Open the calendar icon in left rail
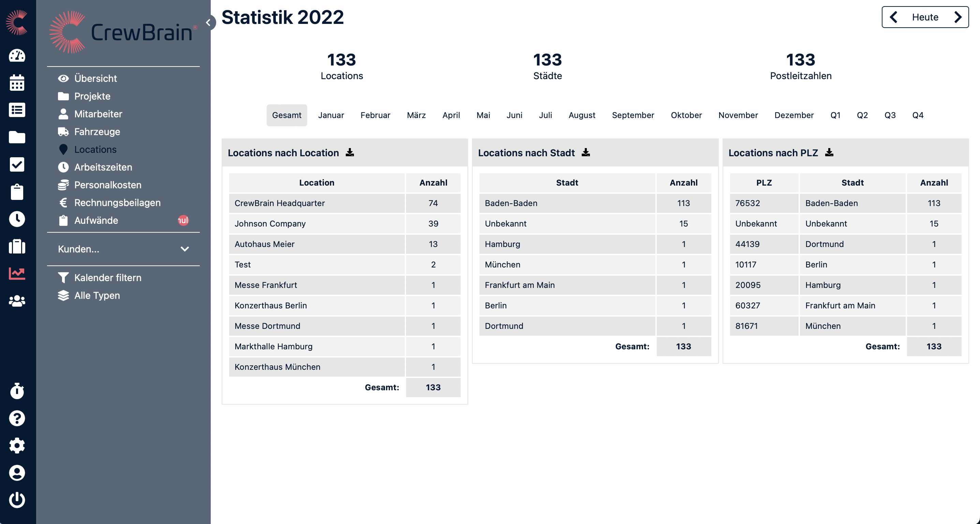 pos(17,83)
